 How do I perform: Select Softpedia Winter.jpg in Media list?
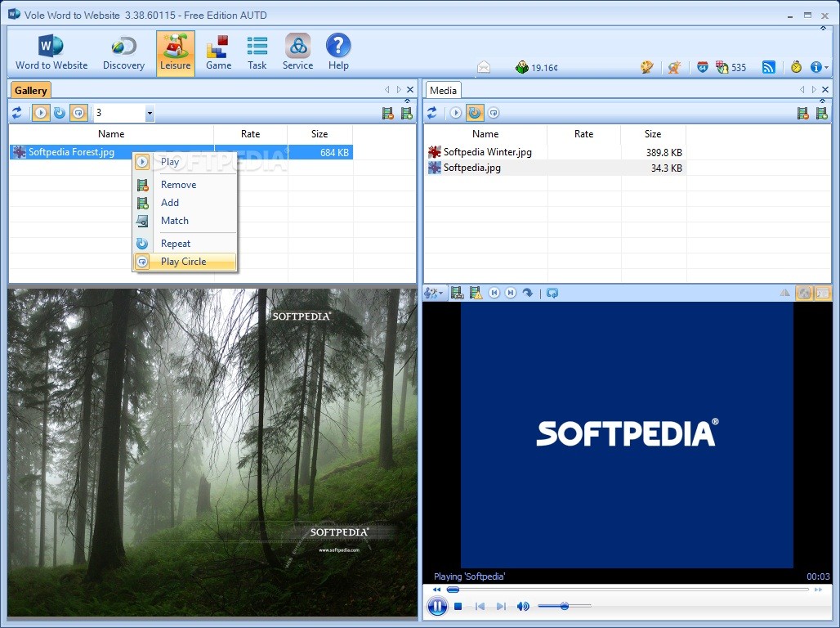click(x=555, y=152)
